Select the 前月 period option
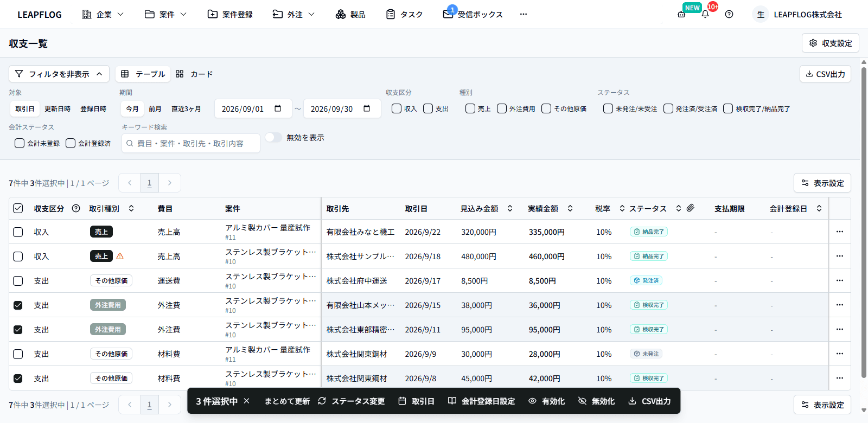868x423 pixels. [x=155, y=108]
